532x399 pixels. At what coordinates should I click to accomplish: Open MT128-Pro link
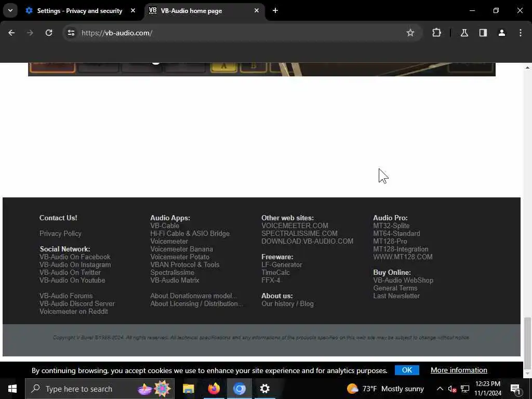[x=390, y=241]
